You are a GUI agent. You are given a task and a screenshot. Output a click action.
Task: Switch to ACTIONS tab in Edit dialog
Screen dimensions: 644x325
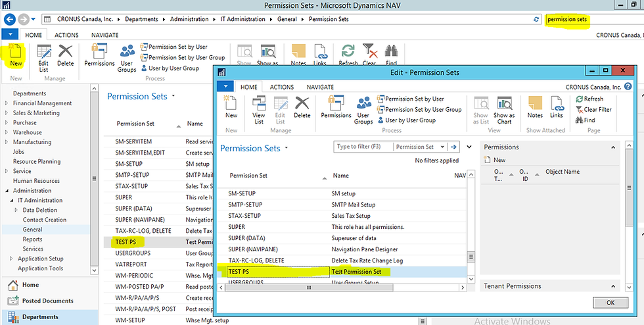[282, 87]
